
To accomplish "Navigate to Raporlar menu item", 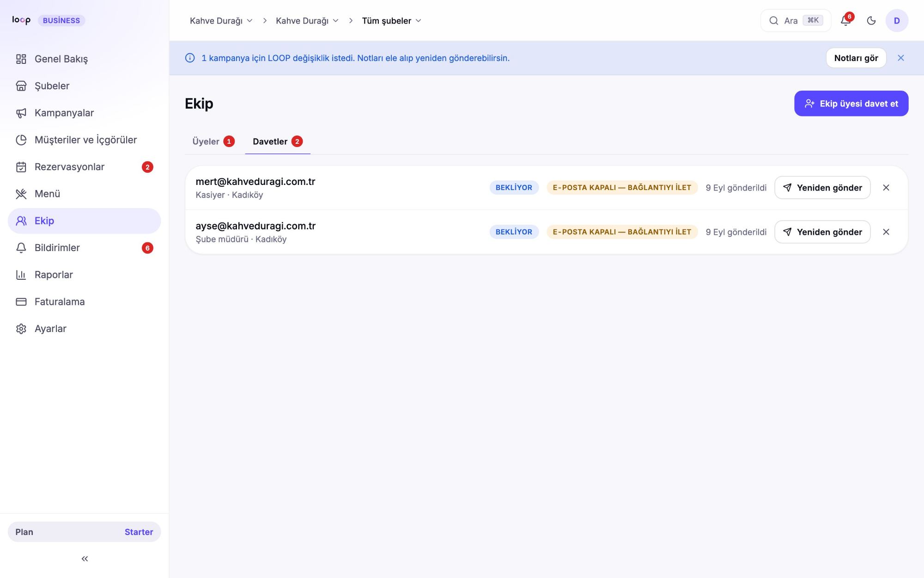I will click(85, 275).
